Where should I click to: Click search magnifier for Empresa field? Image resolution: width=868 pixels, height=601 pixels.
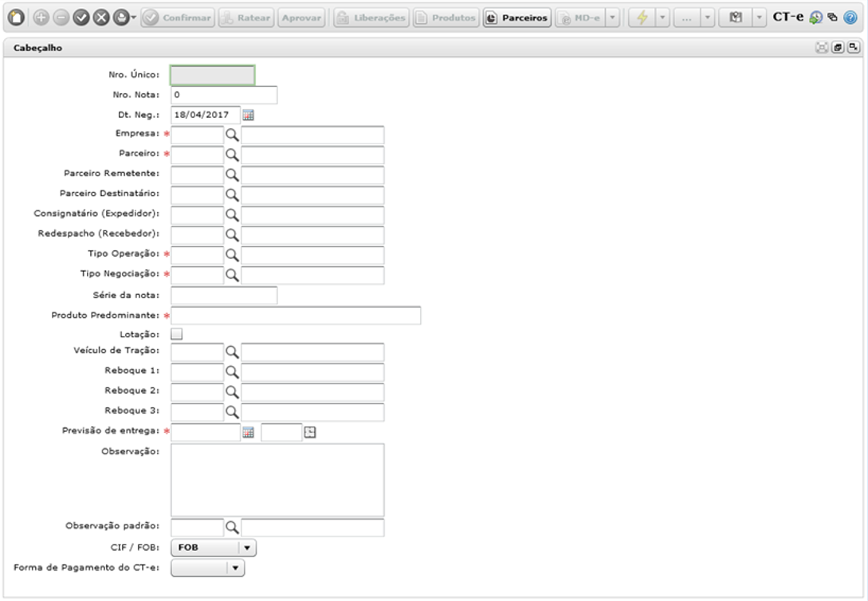(232, 135)
